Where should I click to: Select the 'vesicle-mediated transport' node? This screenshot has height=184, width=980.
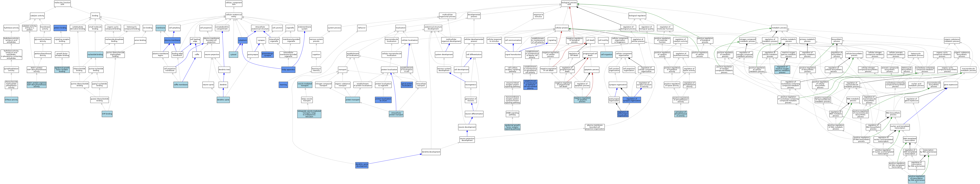click(305, 85)
